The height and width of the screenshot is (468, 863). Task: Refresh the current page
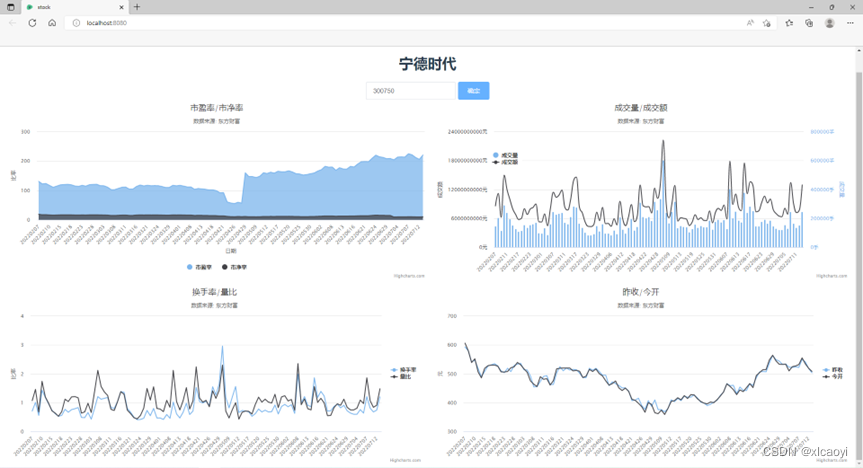click(32, 23)
